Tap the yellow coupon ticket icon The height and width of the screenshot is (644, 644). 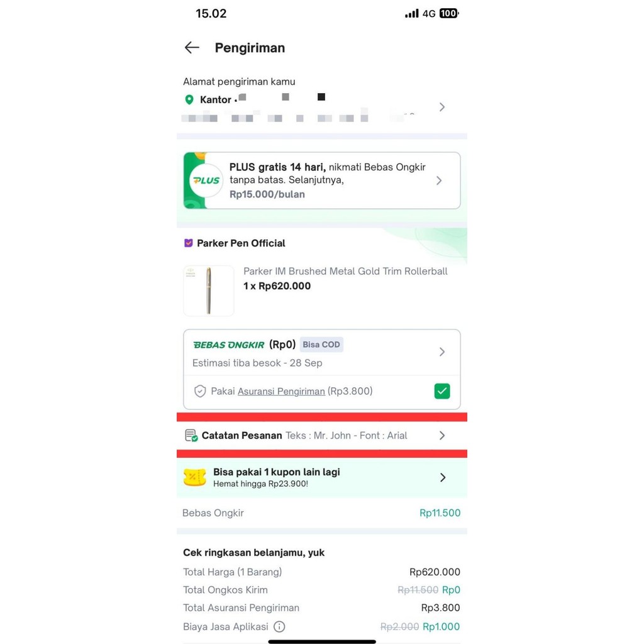coord(195,478)
